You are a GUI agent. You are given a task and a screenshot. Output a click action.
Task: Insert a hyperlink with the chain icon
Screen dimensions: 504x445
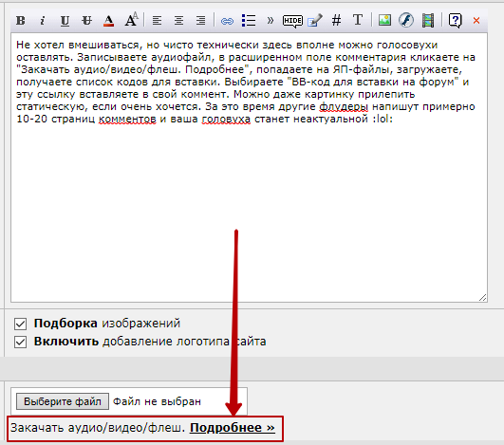(x=227, y=22)
